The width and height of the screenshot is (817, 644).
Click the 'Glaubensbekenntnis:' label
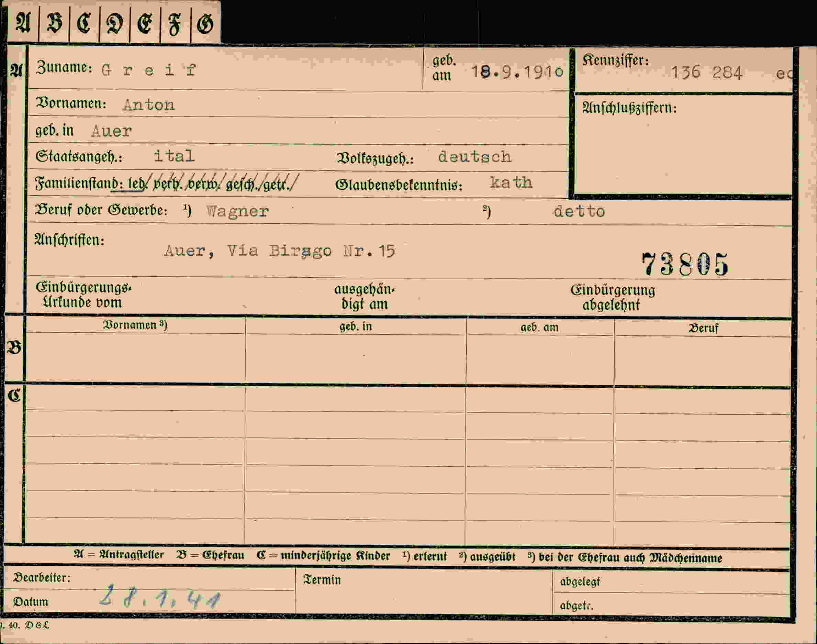point(399,185)
